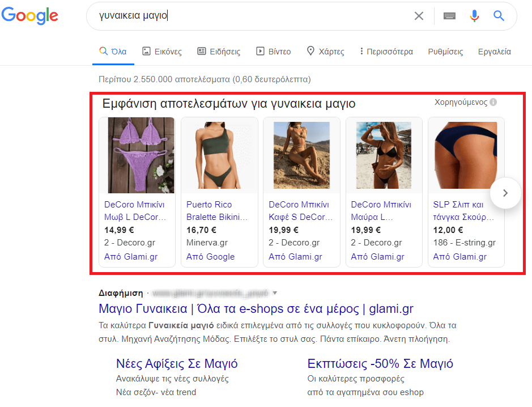Open DeCoro Μπικίνι Μωβ L product link

pos(135,211)
